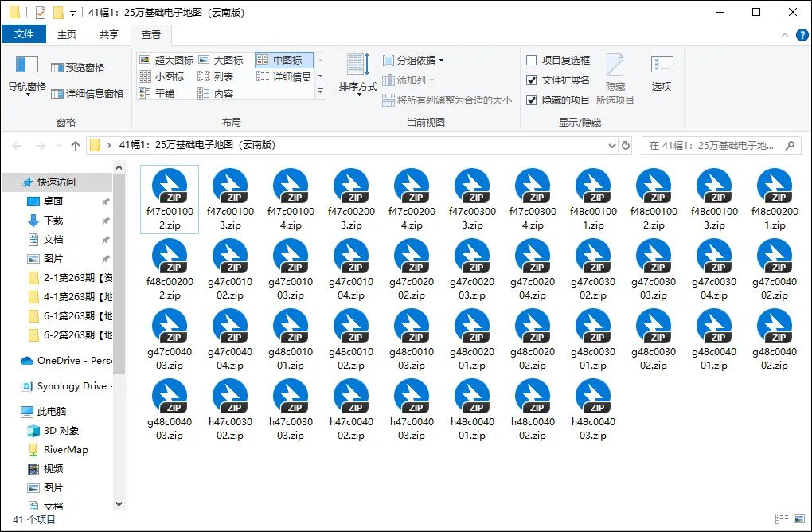
Task: Open Synology Drive in sidebar
Action: click(x=66, y=386)
